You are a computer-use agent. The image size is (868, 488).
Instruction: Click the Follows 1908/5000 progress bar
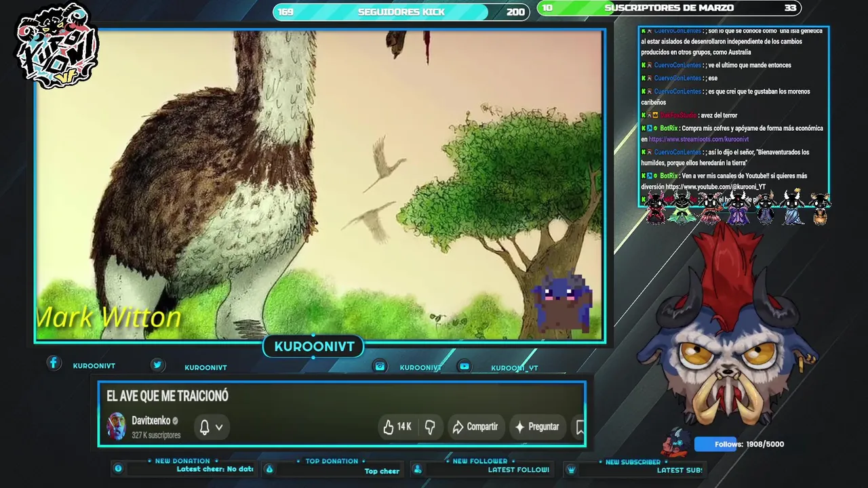[x=740, y=444]
